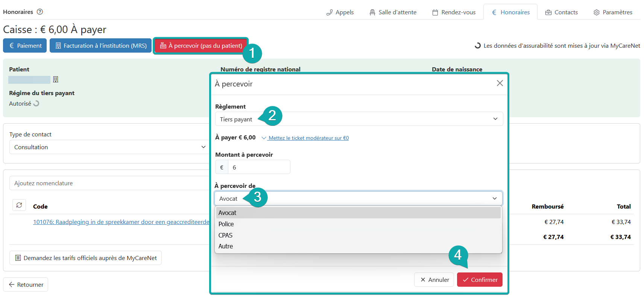Open the Contacts tab
644x298 pixels.
click(x=562, y=12)
